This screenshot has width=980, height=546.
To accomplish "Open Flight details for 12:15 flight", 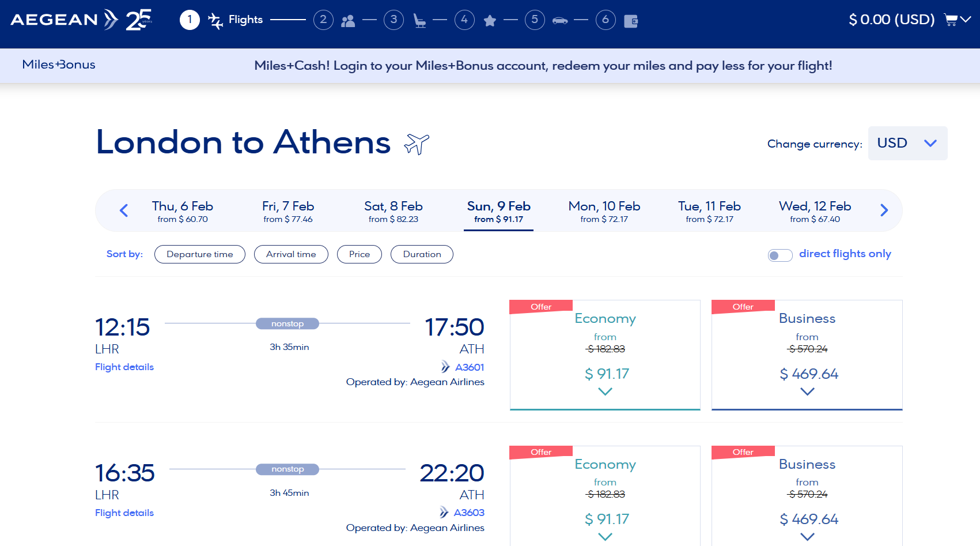I will click(124, 367).
